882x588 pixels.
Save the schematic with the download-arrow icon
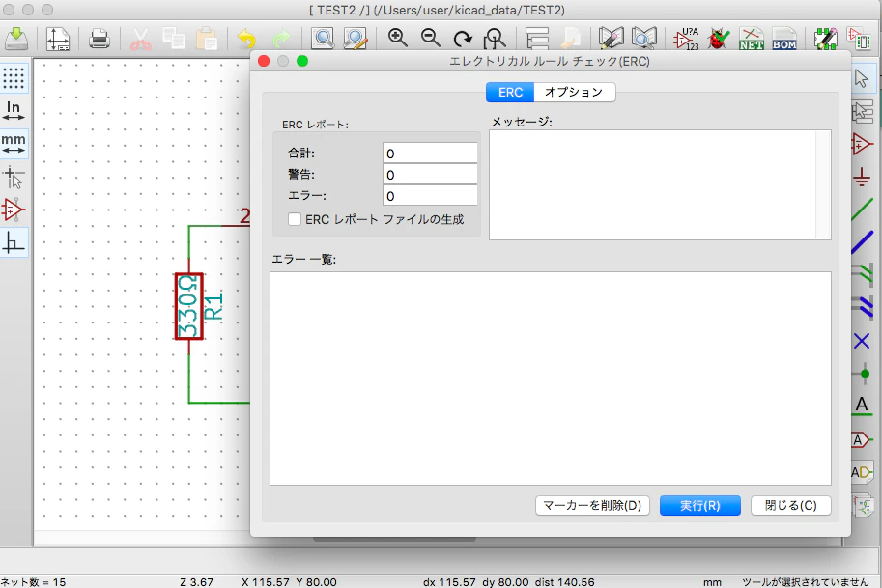coord(16,39)
